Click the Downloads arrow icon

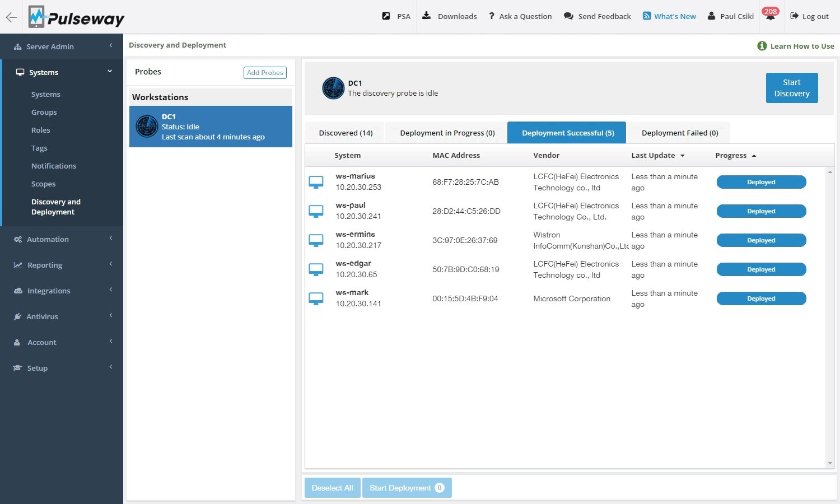point(426,16)
